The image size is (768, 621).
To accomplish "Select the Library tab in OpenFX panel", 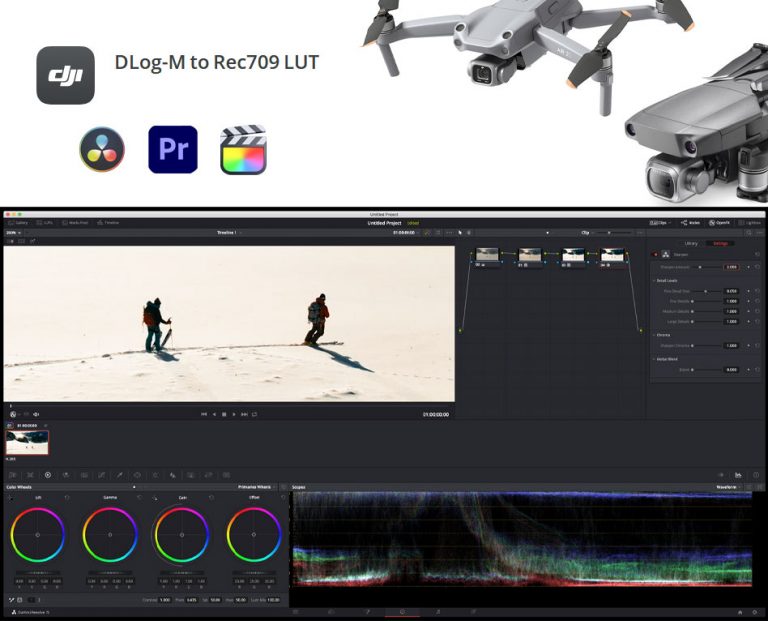I will tap(691, 243).
